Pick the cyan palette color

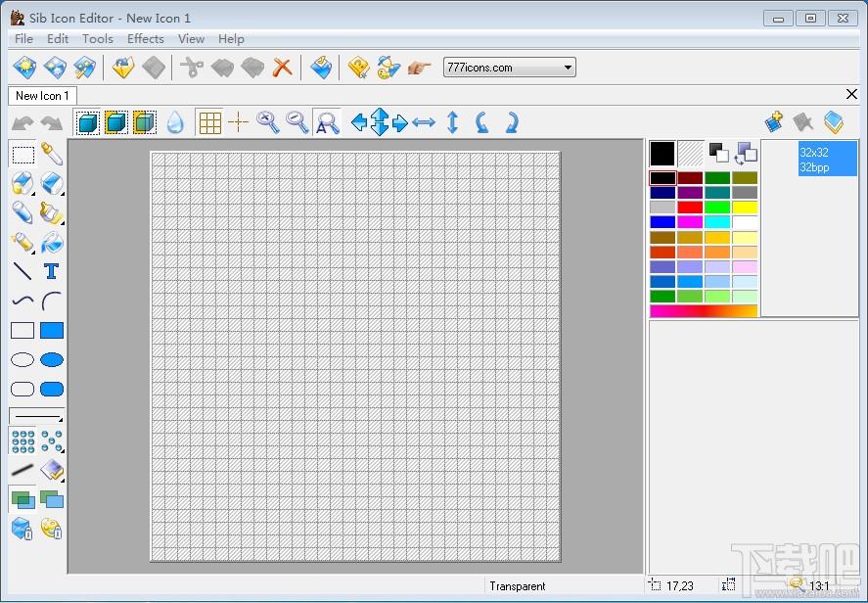tap(717, 222)
